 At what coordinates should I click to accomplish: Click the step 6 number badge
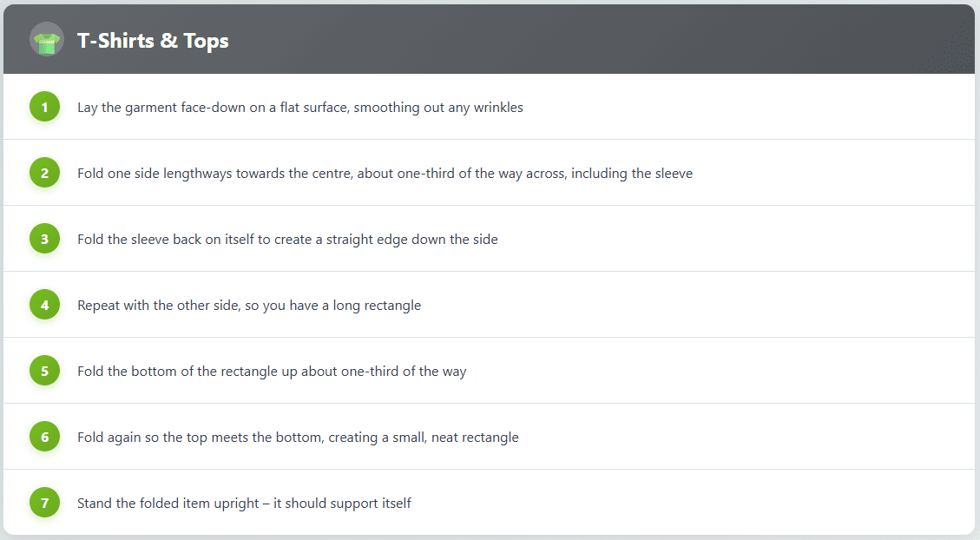pos(44,438)
